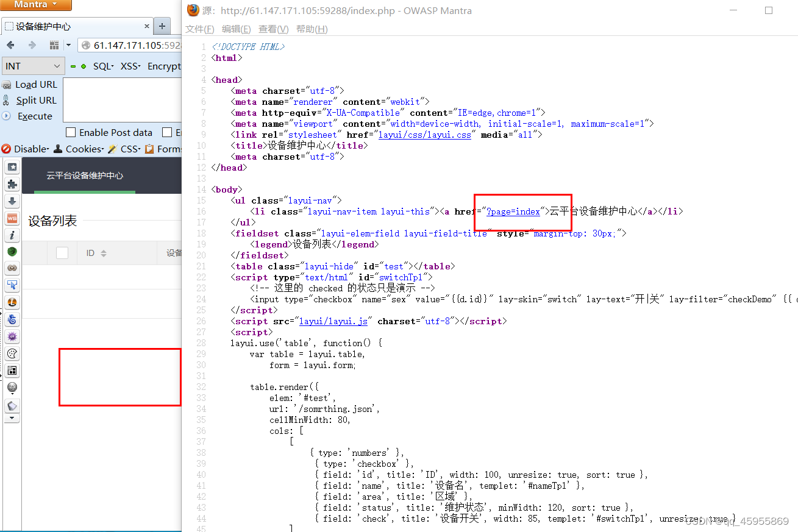Open the Cookies menu in developer toolbar
798x532 pixels.
coord(79,149)
